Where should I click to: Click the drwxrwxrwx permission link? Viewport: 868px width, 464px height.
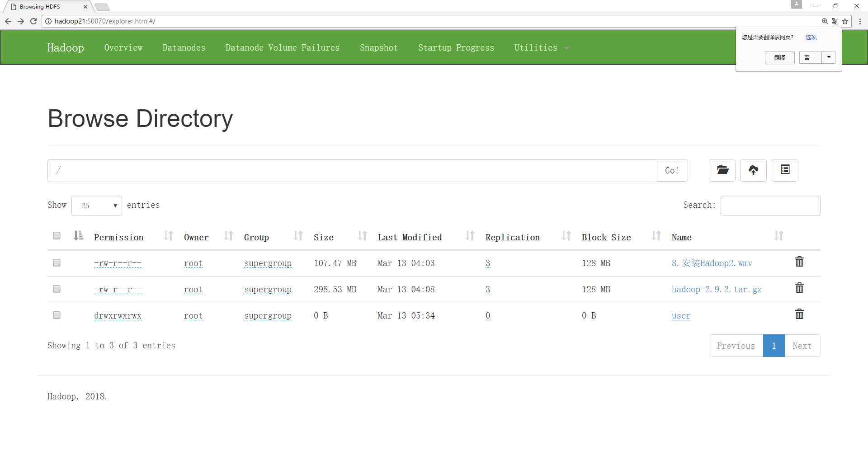pos(118,316)
